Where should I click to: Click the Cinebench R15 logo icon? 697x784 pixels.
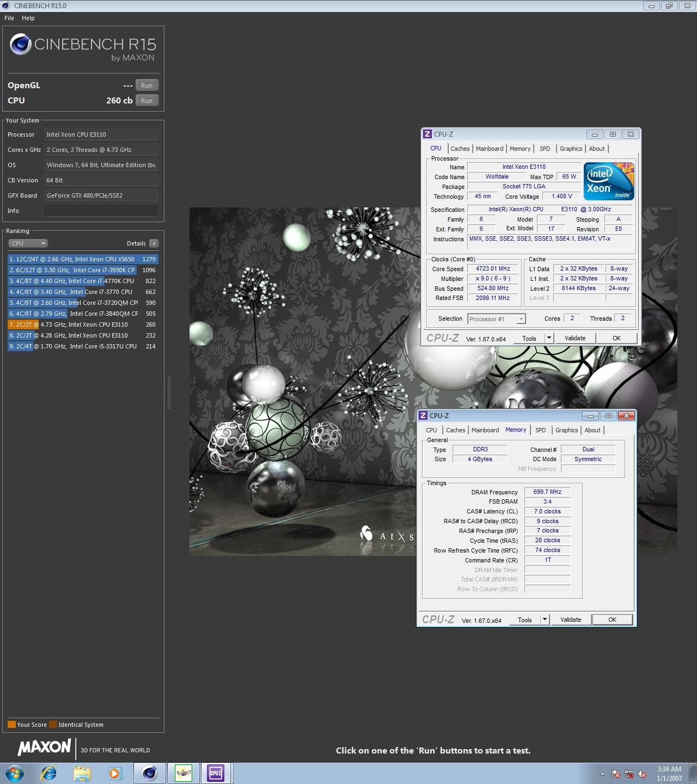tap(21, 45)
